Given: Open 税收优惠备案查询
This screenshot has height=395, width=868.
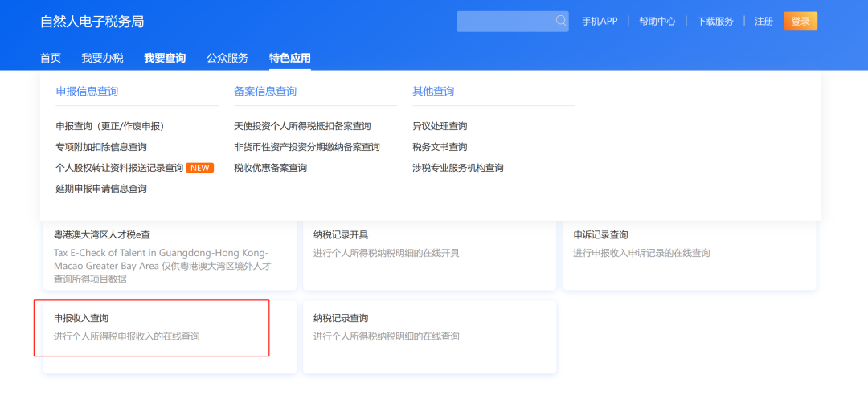Looking at the screenshot, I should 270,168.
